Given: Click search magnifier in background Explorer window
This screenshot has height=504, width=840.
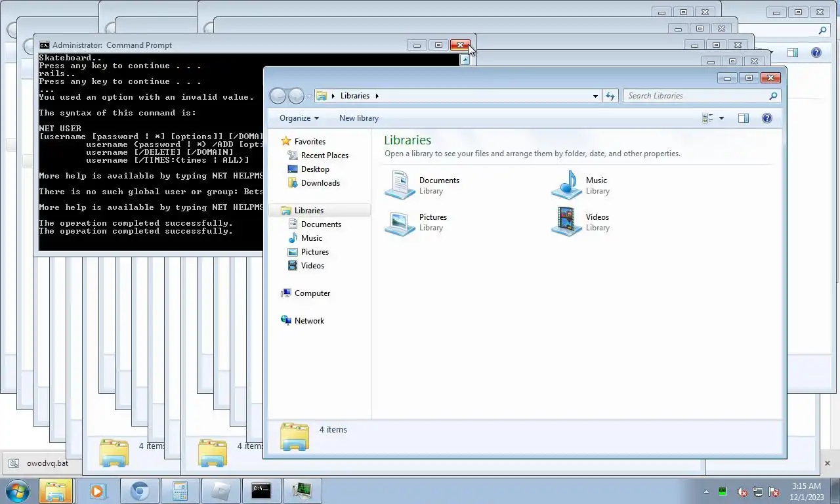Looking at the screenshot, I should point(822,30).
